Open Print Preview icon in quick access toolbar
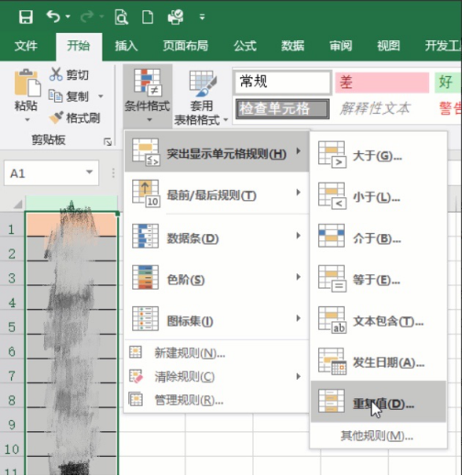Screen dimensions: 462x476 pos(121,17)
